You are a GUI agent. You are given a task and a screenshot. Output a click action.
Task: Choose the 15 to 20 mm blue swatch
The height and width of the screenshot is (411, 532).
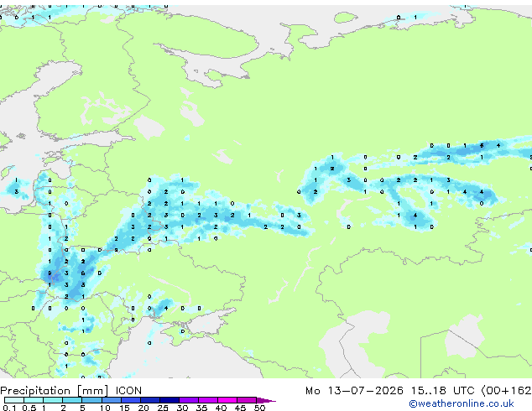click(130, 400)
